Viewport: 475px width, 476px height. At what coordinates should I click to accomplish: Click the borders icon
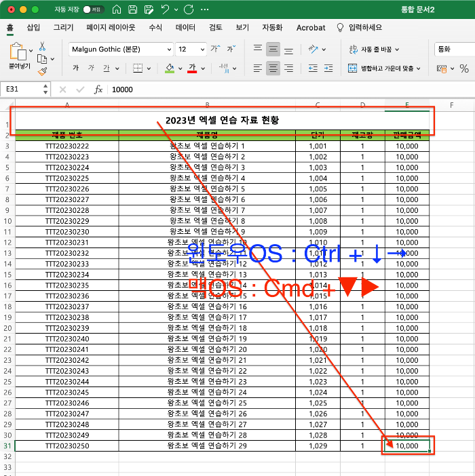[138, 68]
